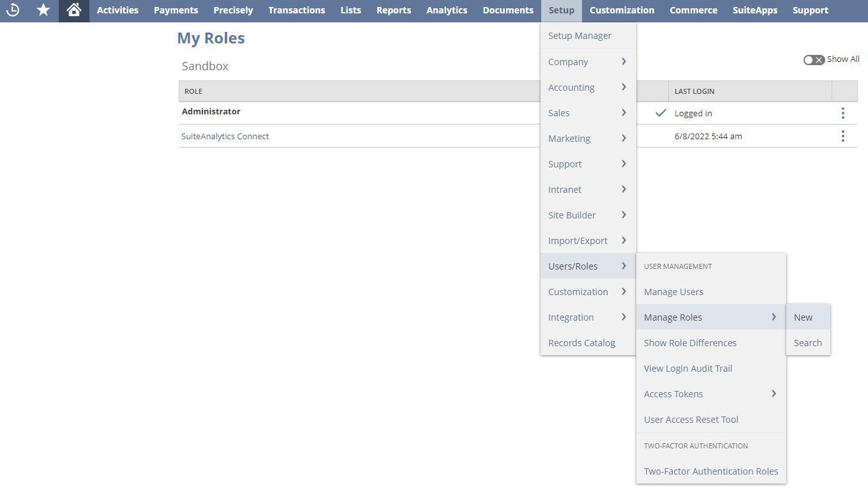Image resolution: width=868 pixels, height=488 pixels.
Task: Choose Show Role Differences
Action: 690,343
